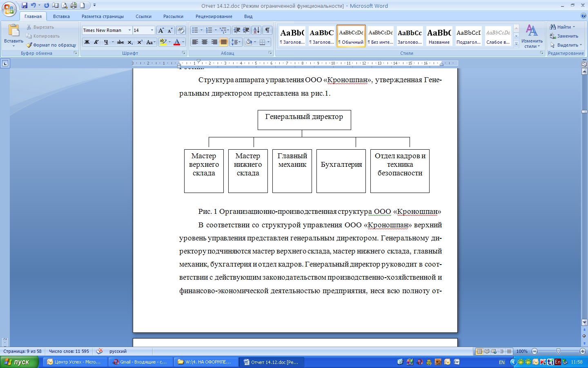Expand the highlight color dropdown arrow
The image size is (588, 368).
click(169, 42)
